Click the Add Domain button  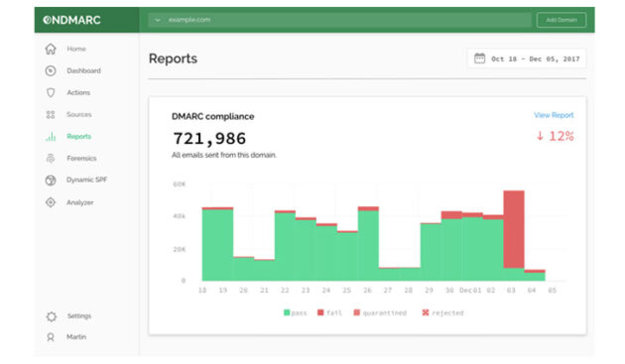point(562,20)
